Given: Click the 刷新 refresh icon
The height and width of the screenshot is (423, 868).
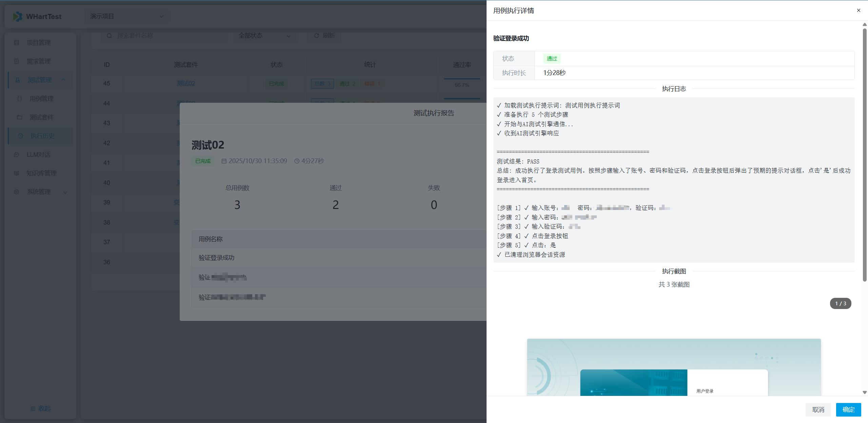Looking at the screenshot, I should point(316,36).
